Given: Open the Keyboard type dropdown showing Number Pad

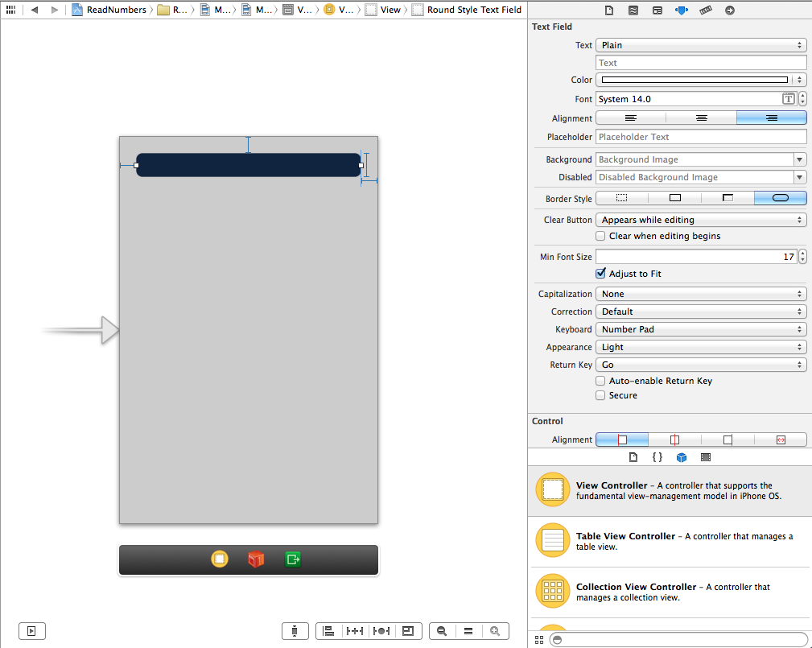Looking at the screenshot, I should (701, 329).
